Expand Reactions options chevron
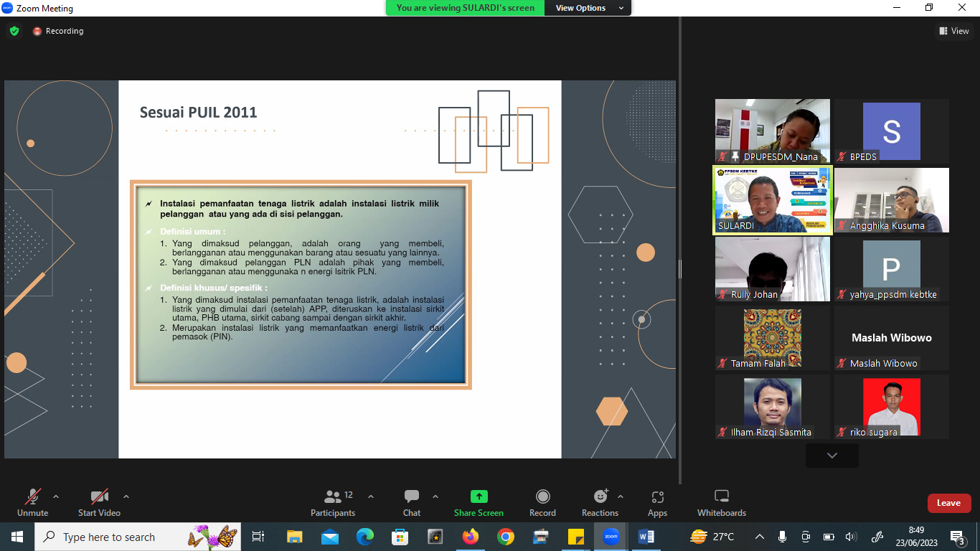The image size is (980, 551). click(x=621, y=496)
